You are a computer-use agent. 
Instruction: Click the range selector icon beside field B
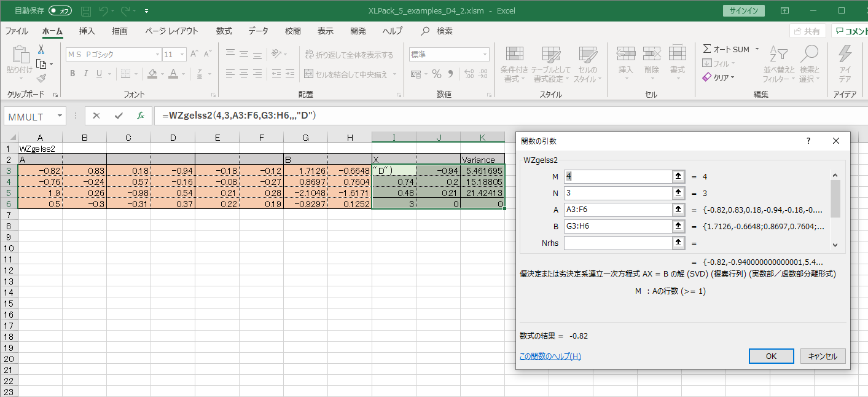[678, 226]
